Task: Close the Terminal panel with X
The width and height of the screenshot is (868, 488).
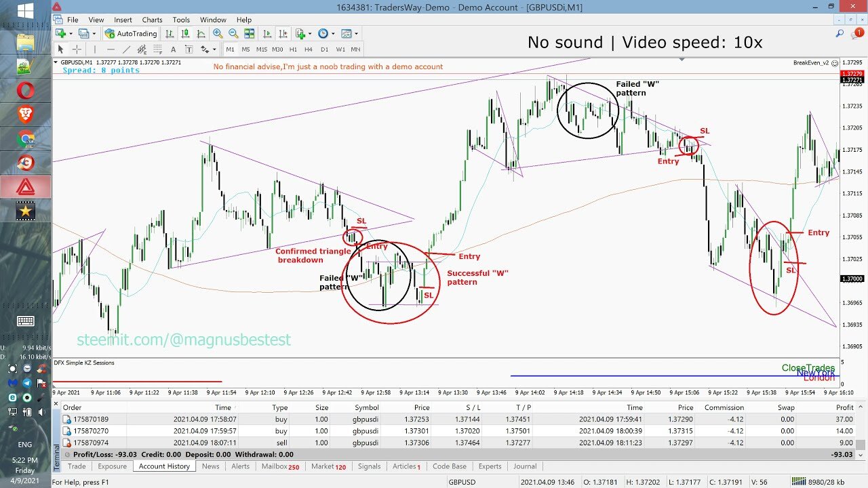Action: (x=56, y=404)
